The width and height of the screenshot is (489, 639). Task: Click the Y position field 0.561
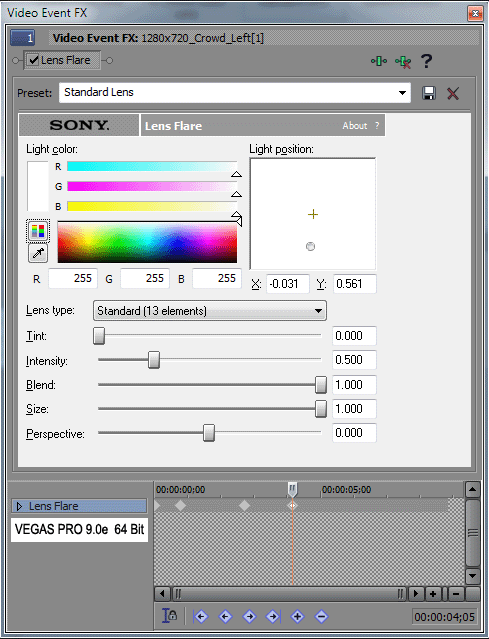click(x=355, y=284)
